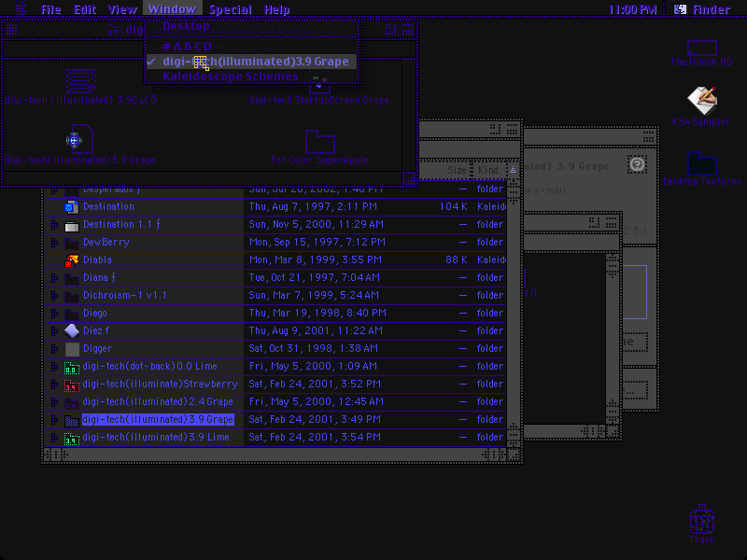Click the '104 K' size value

pos(453,206)
